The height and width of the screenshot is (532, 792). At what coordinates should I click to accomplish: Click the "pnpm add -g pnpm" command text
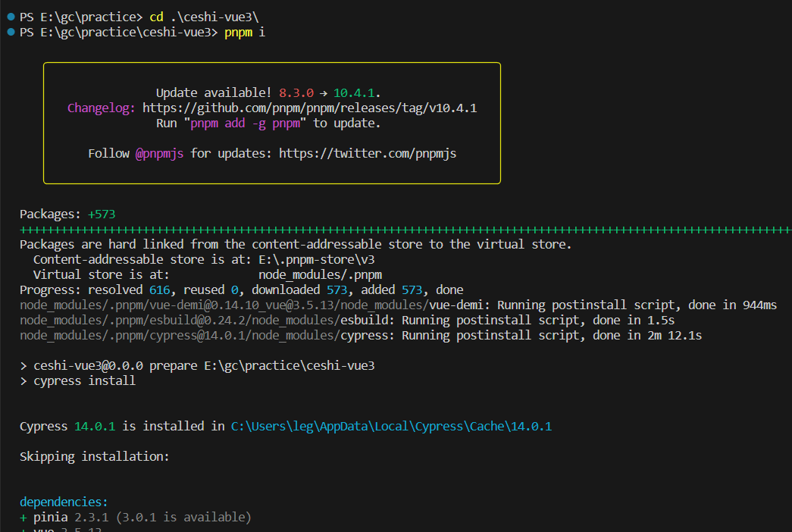coord(246,124)
